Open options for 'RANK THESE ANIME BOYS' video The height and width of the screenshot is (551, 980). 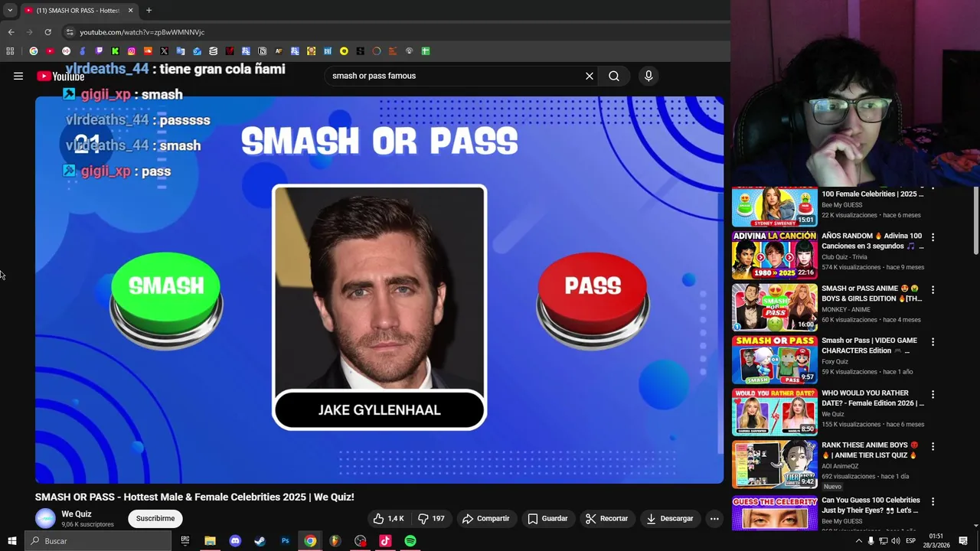(x=933, y=446)
